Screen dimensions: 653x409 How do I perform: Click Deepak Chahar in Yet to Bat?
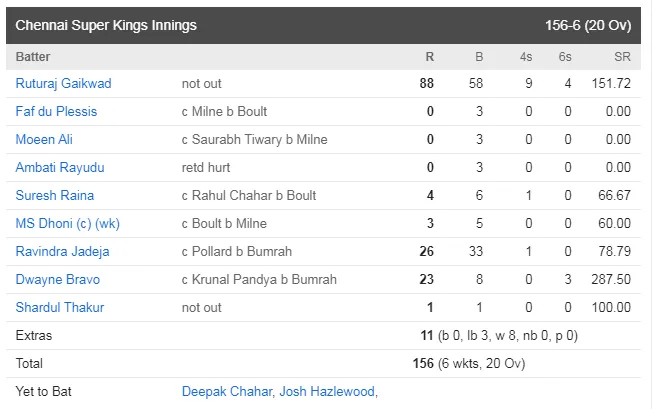tap(227, 392)
